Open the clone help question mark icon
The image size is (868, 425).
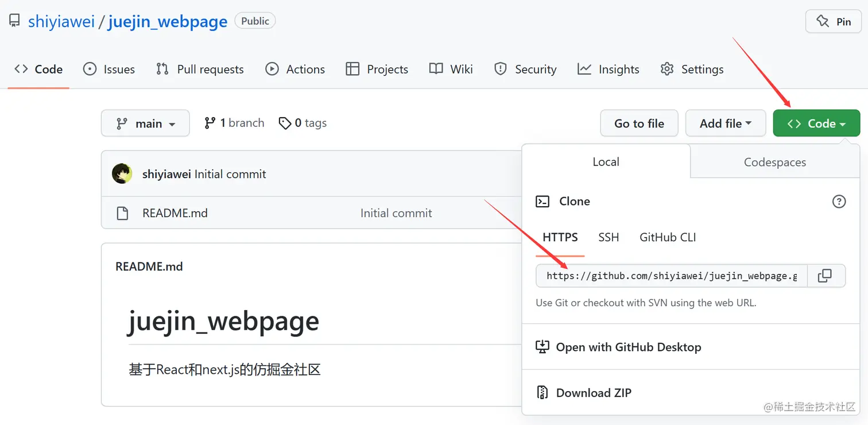pos(839,202)
